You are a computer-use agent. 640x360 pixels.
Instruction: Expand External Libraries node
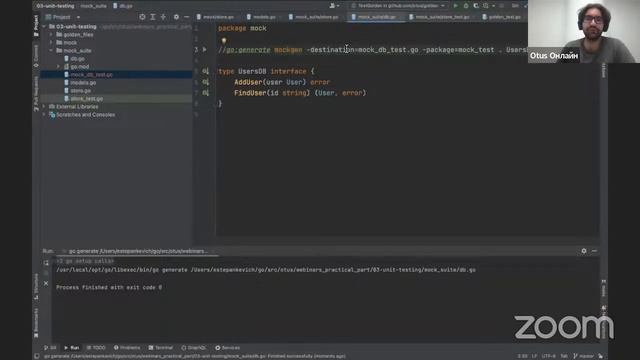(x=44, y=107)
